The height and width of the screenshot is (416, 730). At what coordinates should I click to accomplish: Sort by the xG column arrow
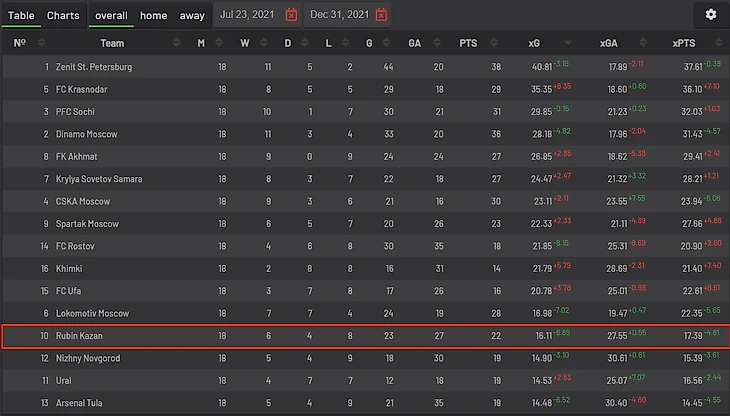569,43
